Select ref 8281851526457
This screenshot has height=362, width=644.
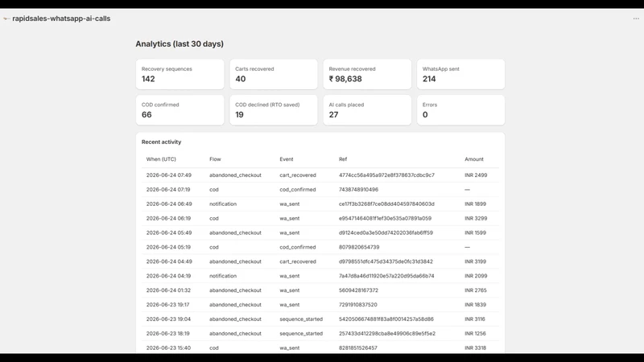pos(357,348)
